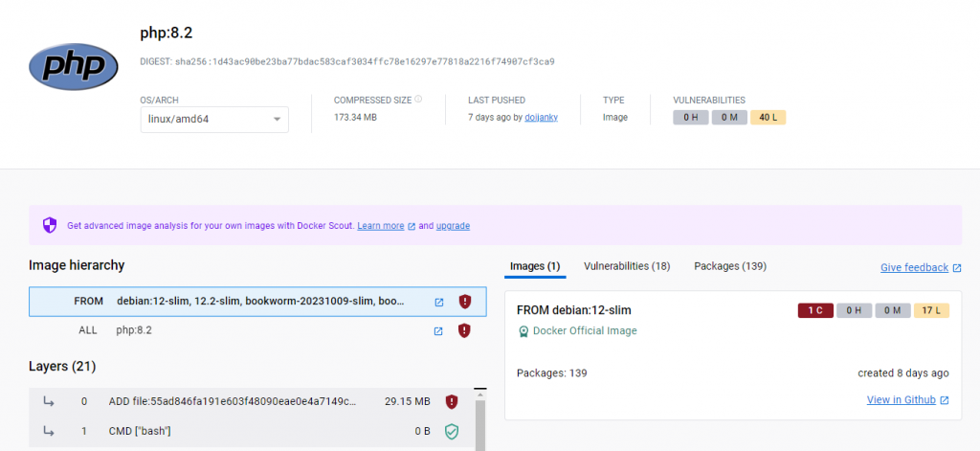Click the php:8.2 page title

(167, 34)
